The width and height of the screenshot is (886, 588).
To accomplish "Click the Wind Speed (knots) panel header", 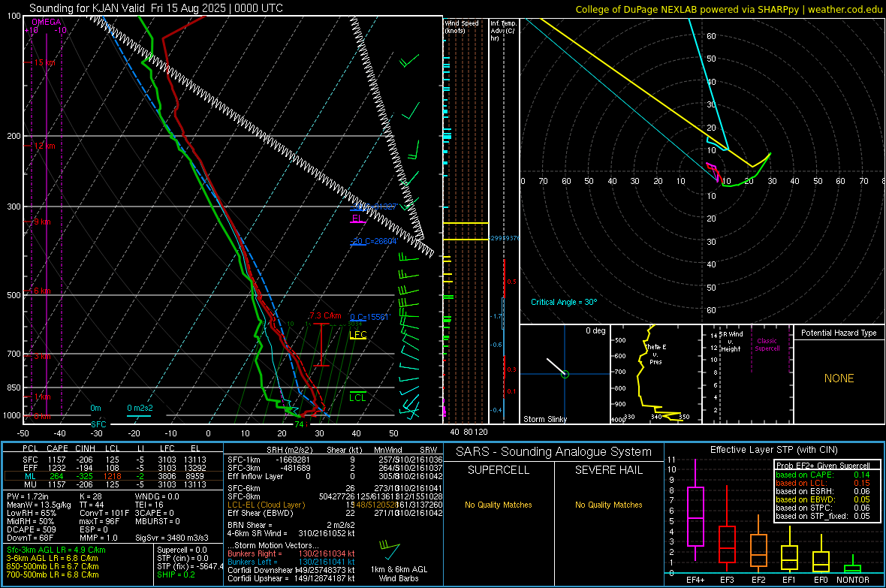I will pyautogui.click(x=462, y=26).
